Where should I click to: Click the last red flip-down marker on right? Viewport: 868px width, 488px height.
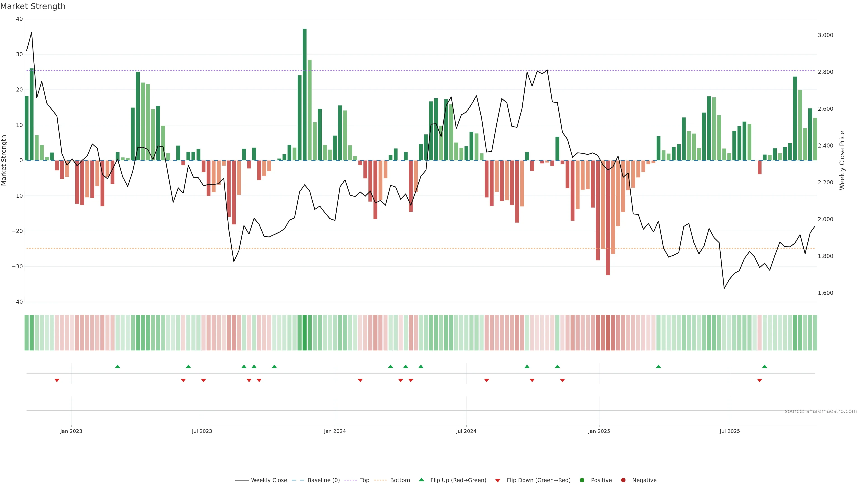(759, 380)
